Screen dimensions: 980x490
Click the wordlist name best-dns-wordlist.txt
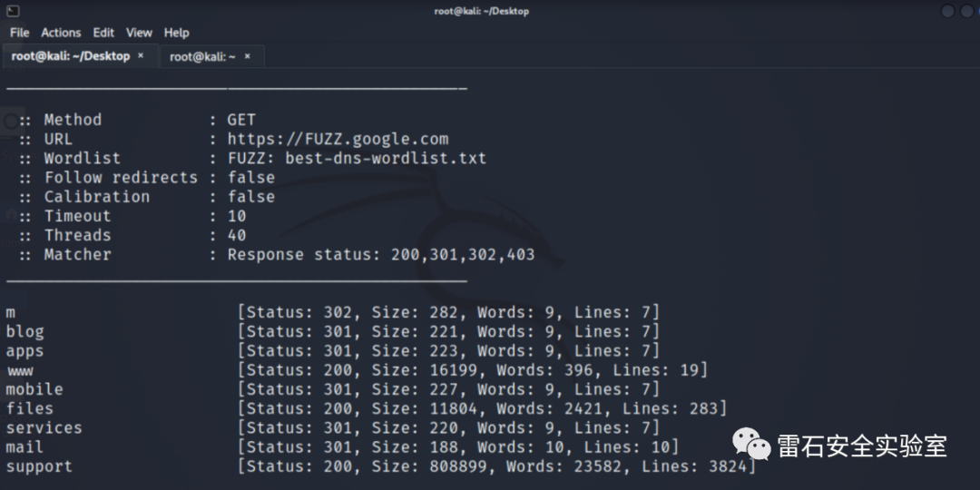coord(386,158)
